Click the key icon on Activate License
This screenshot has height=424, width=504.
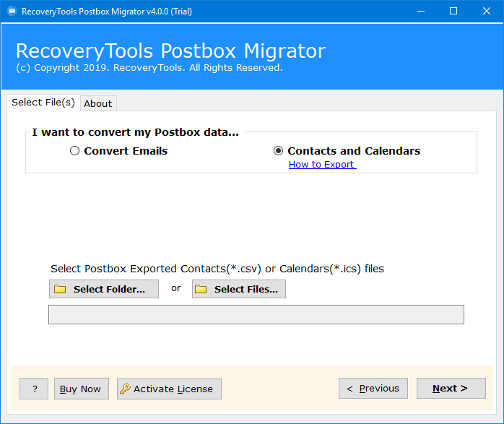(125, 389)
